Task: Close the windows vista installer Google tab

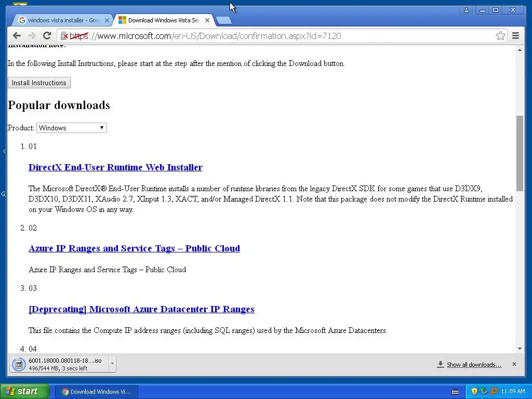Action: [107, 20]
